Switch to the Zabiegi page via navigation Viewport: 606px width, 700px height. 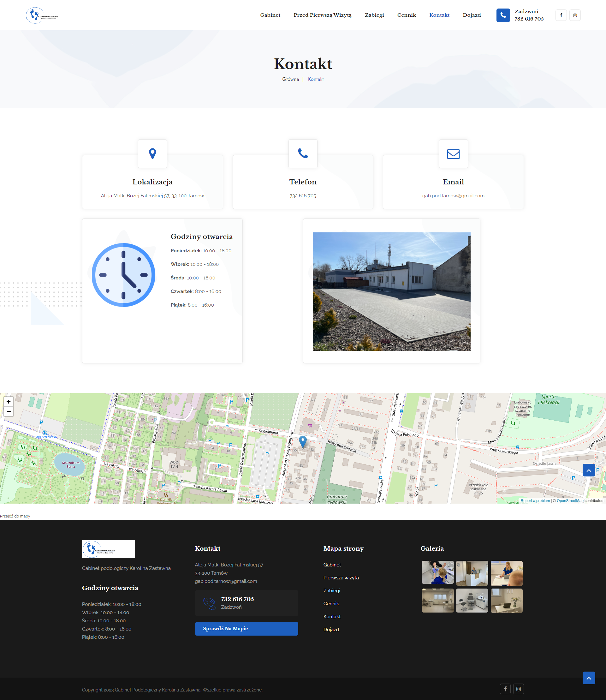(374, 15)
